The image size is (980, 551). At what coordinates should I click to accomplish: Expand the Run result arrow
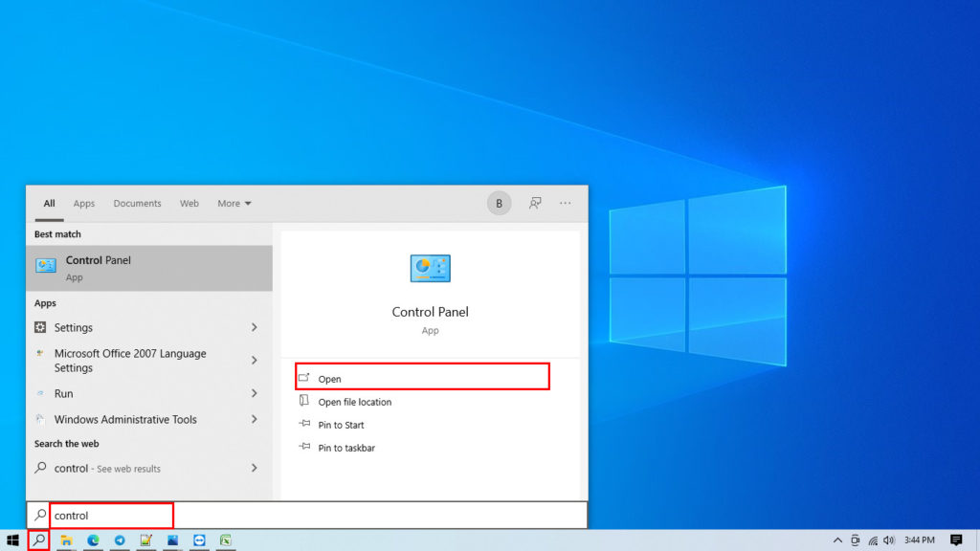[255, 393]
